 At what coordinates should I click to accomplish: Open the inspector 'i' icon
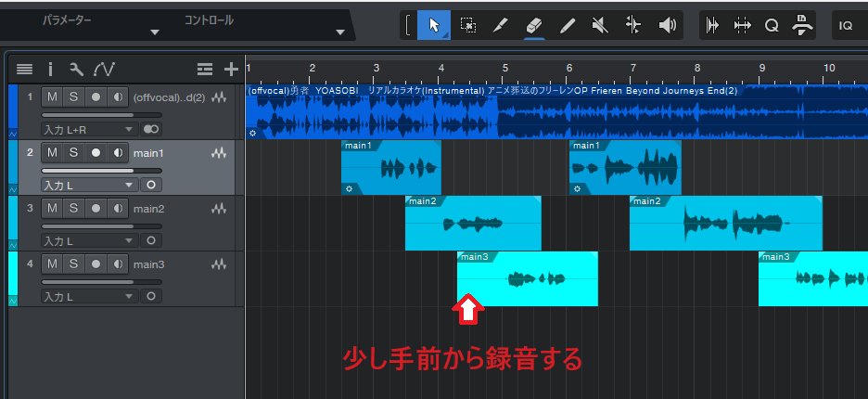[50, 70]
